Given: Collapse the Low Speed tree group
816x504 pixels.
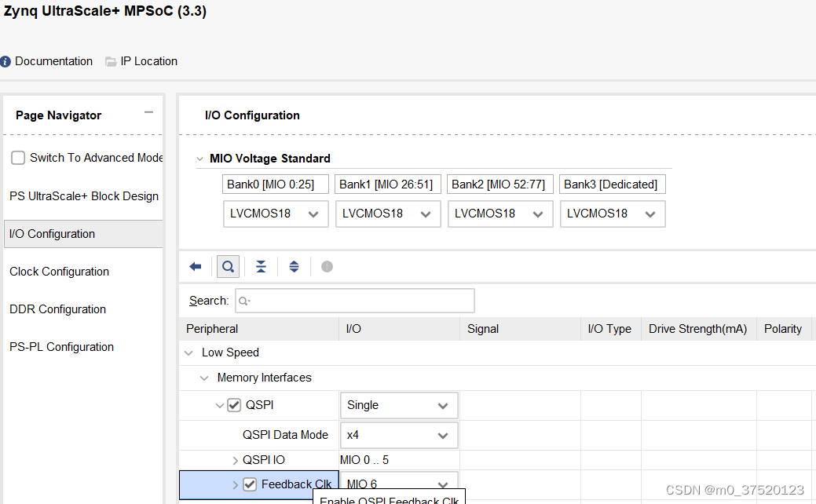Looking at the screenshot, I should [x=188, y=352].
